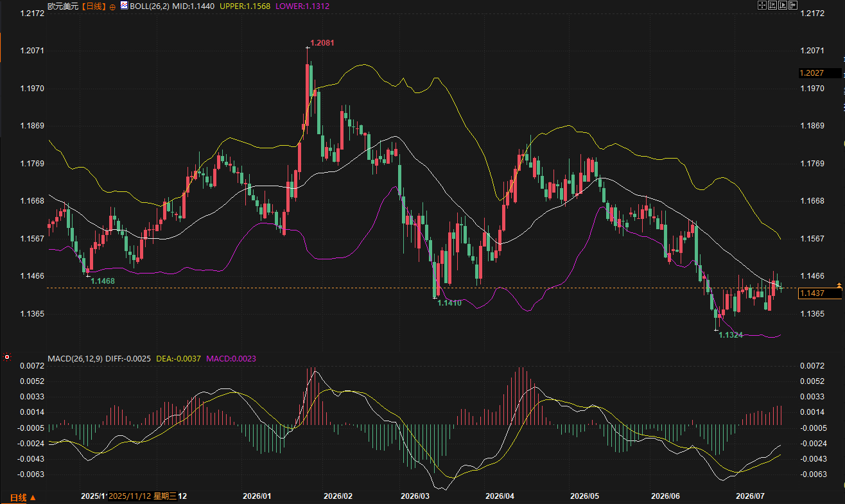The width and height of the screenshot is (845, 504).
Task: Click the orange circled-plus icon beside 日线
Action: 113,6
